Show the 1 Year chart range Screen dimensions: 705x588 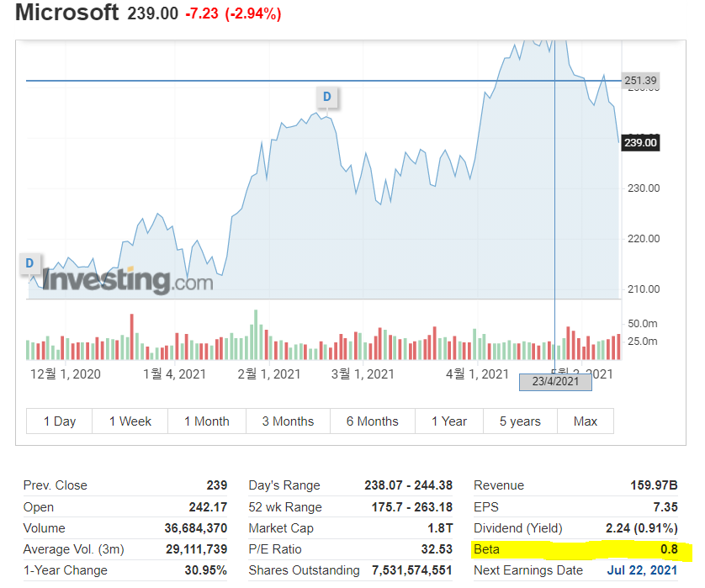[449, 421]
